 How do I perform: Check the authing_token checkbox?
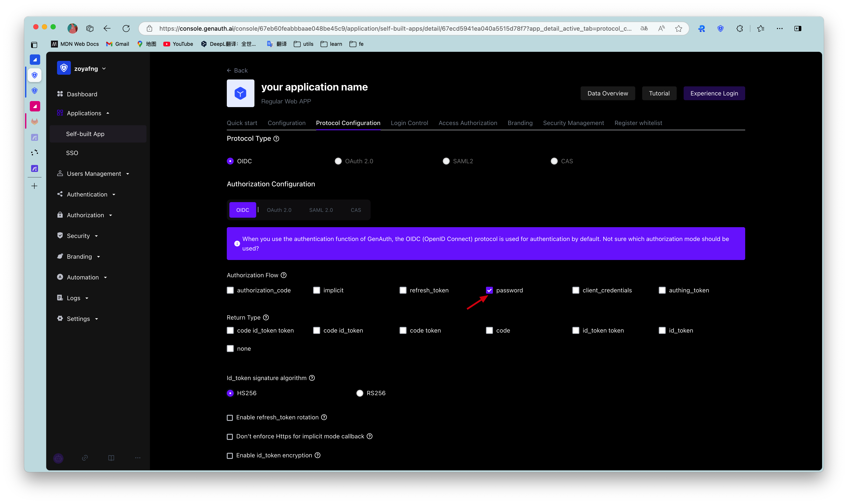(x=662, y=290)
